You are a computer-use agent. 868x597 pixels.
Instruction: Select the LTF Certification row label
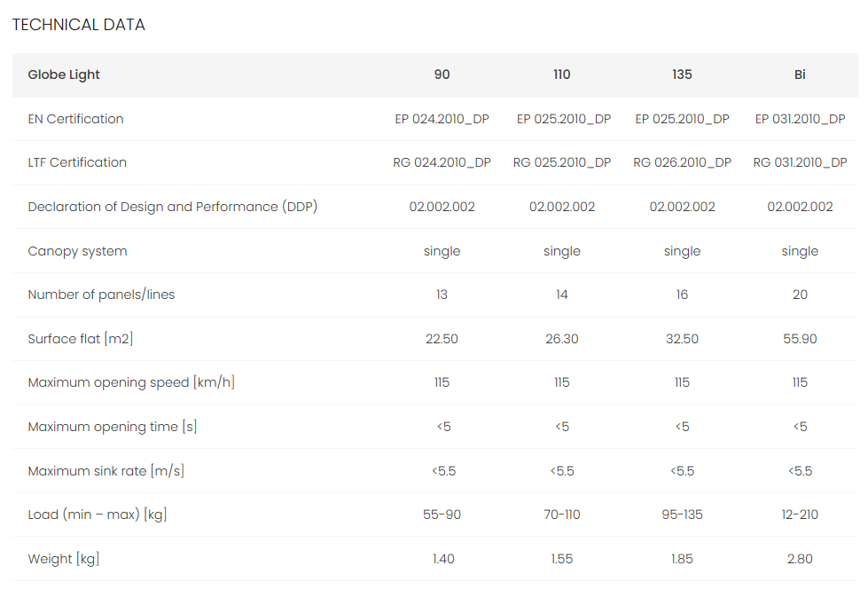[77, 162]
